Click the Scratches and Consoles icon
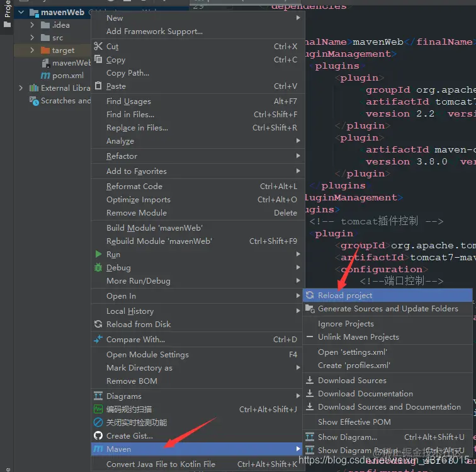The height and width of the screenshot is (472, 476). pyautogui.click(x=34, y=101)
